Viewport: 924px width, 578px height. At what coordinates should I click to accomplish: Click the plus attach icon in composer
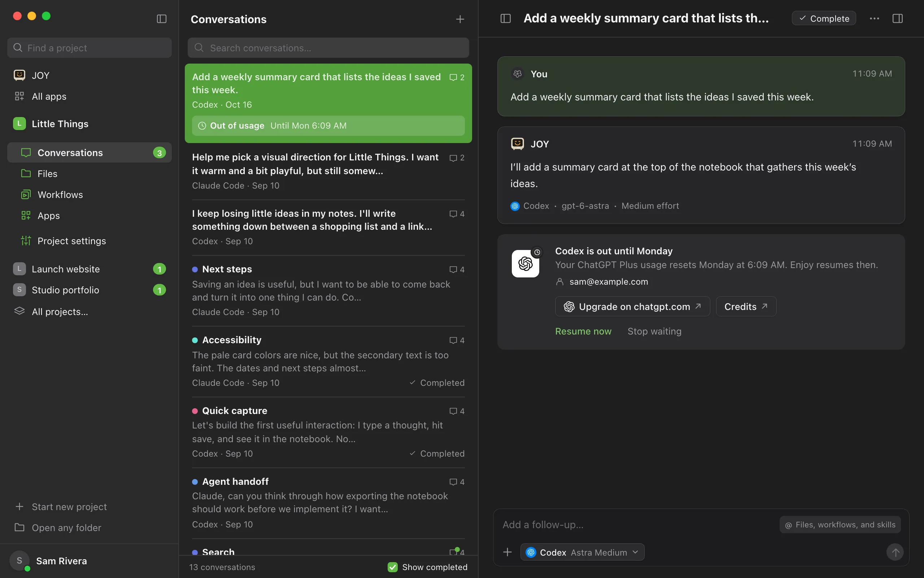click(507, 552)
